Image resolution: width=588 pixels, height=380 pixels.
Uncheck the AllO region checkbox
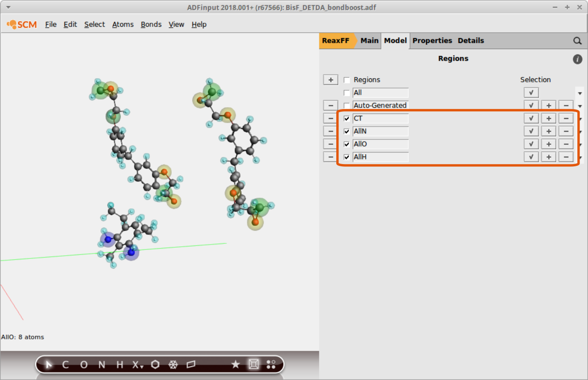[x=347, y=145]
